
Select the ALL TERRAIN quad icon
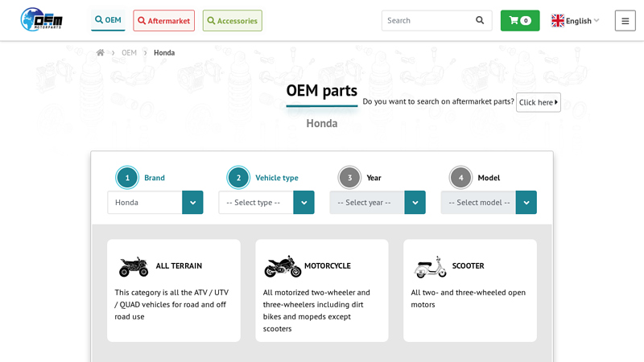(x=134, y=266)
